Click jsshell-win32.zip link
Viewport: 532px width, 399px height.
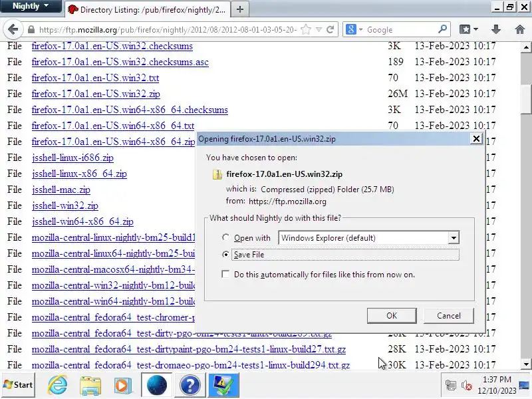point(65,205)
